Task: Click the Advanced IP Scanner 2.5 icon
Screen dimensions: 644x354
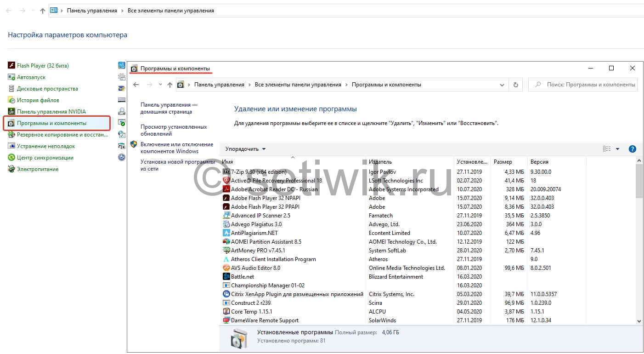Action: (226, 216)
